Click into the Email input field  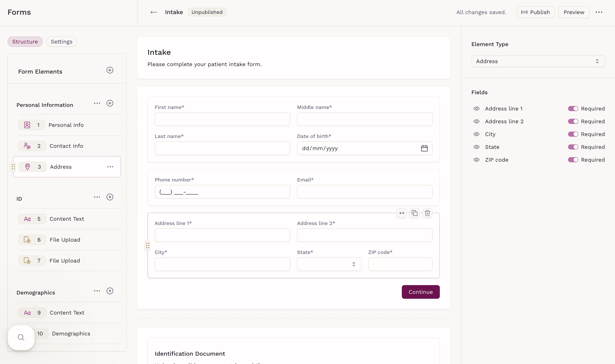tap(364, 192)
